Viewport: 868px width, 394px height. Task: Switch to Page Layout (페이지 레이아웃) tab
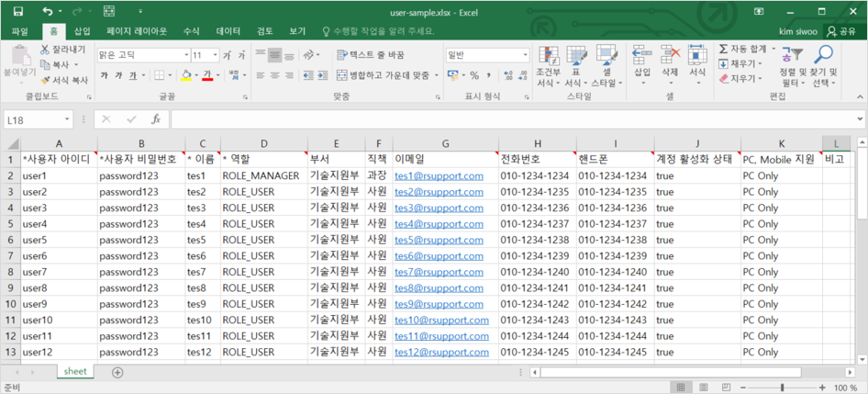point(137,31)
